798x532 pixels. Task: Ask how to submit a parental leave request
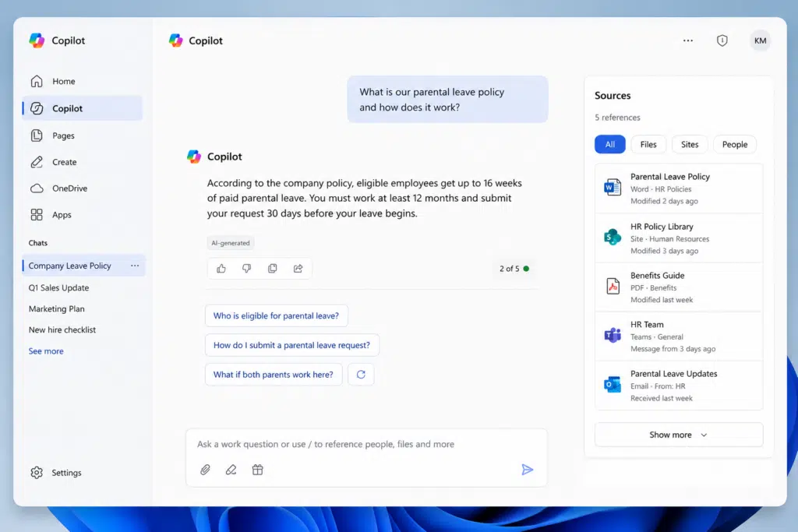coord(291,345)
